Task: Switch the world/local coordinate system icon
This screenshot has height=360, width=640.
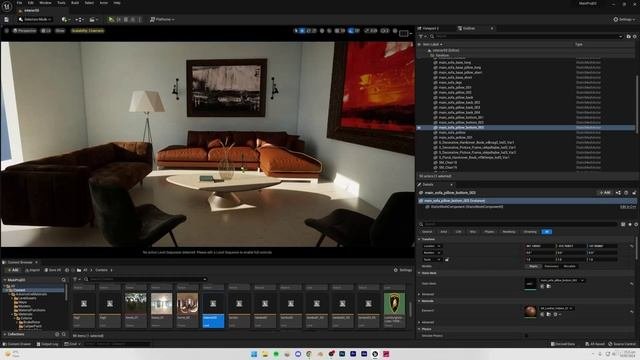Action: (322, 31)
